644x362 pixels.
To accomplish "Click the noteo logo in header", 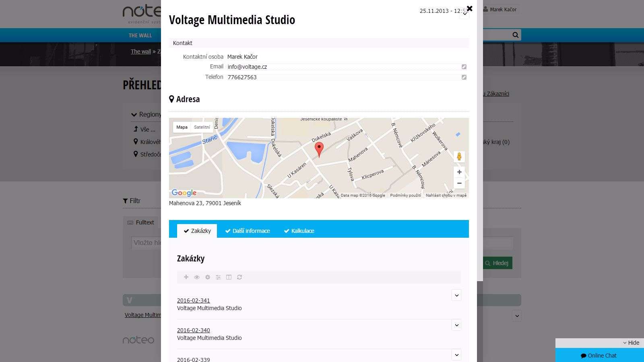I will tap(142, 14).
